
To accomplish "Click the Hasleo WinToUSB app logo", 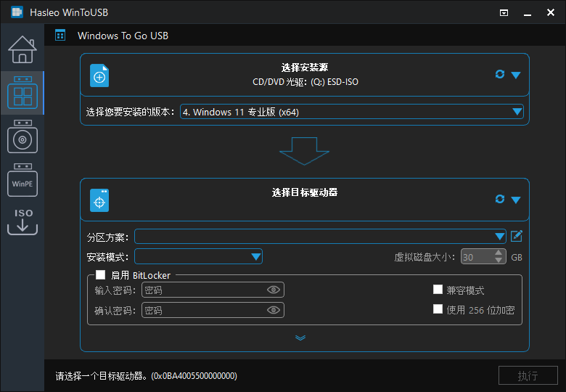I will 17,12.
